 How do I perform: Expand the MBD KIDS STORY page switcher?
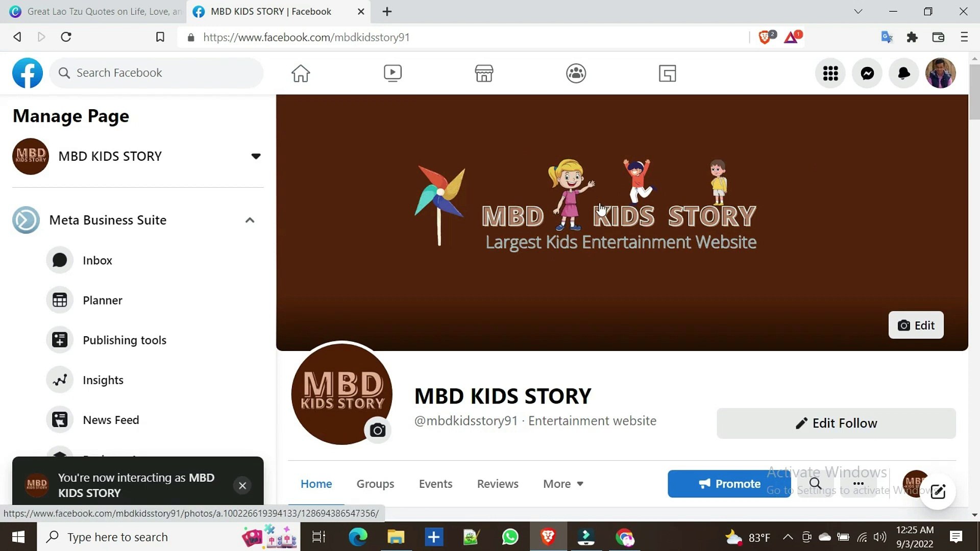click(x=256, y=156)
